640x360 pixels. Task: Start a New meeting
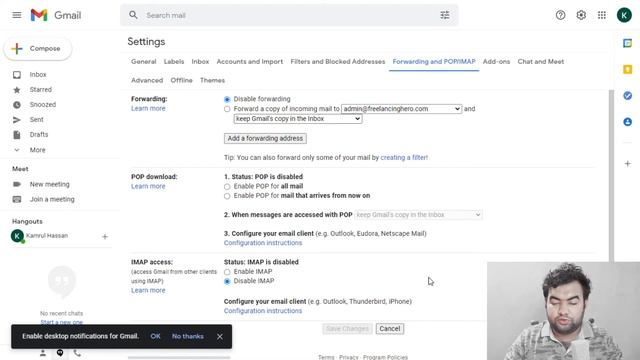click(x=49, y=184)
